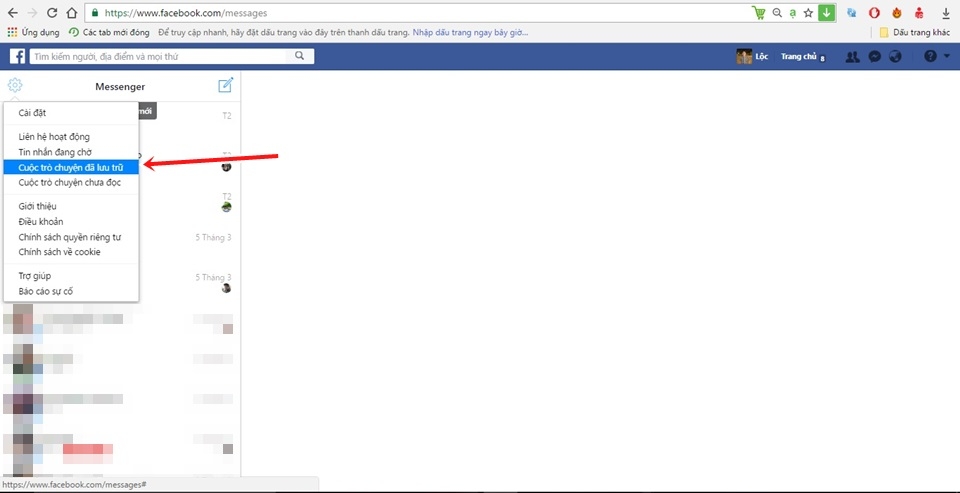Open the browser downloads arrow icon
Screen dimensions: 960x493
[946, 13]
